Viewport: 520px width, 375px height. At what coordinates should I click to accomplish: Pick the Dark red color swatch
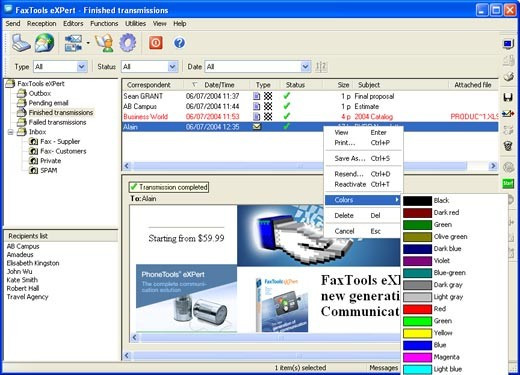(x=417, y=213)
